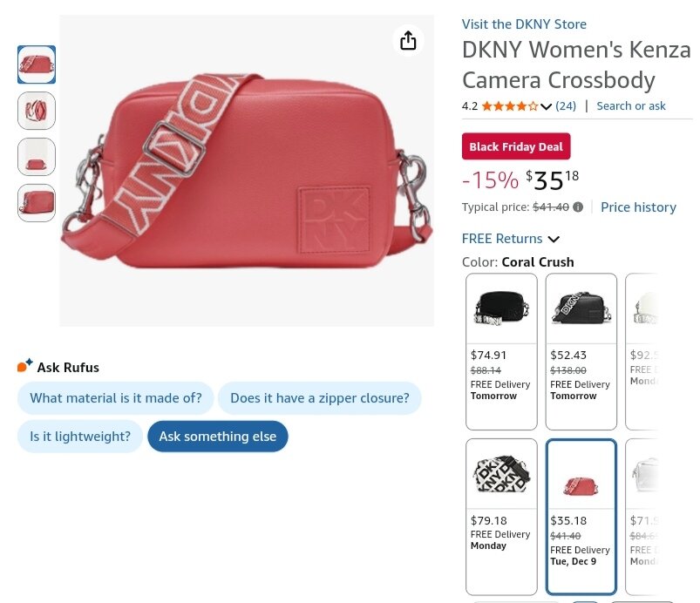Screen dimensions: 700x603
Task: Choose the DKNY logo print swatch priced $79.18
Action: tap(501, 516)
